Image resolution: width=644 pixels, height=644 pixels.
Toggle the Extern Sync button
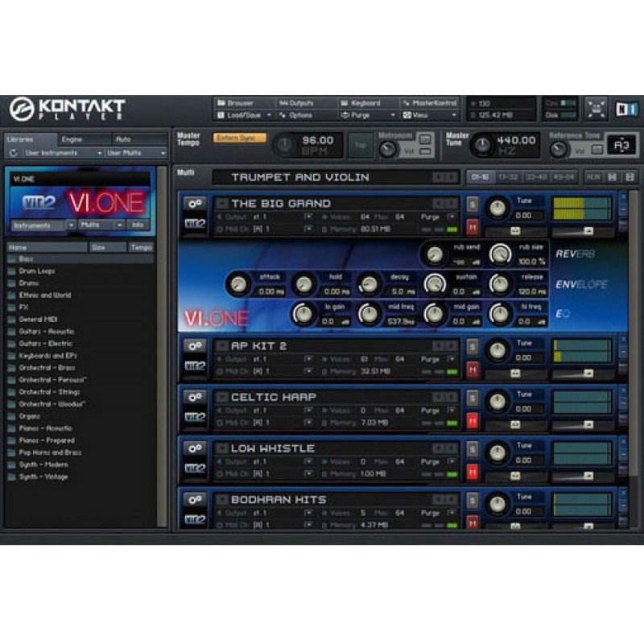tap(240, 138)
